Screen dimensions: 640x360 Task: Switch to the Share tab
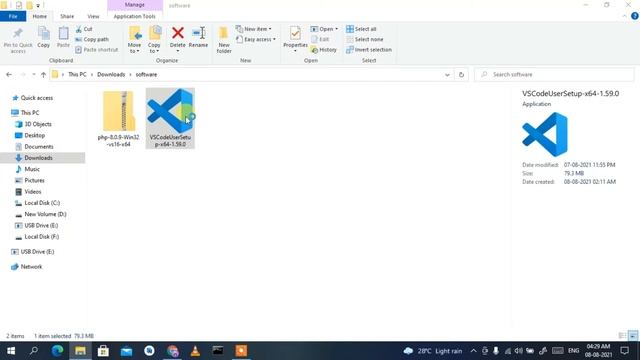[67, 16]
